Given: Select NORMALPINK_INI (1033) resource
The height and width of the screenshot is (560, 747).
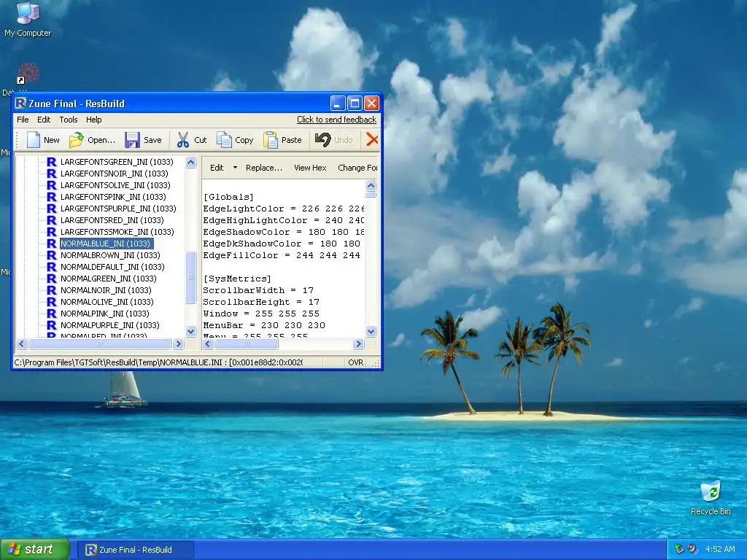Looking at the screenshot, I should 105,314.
